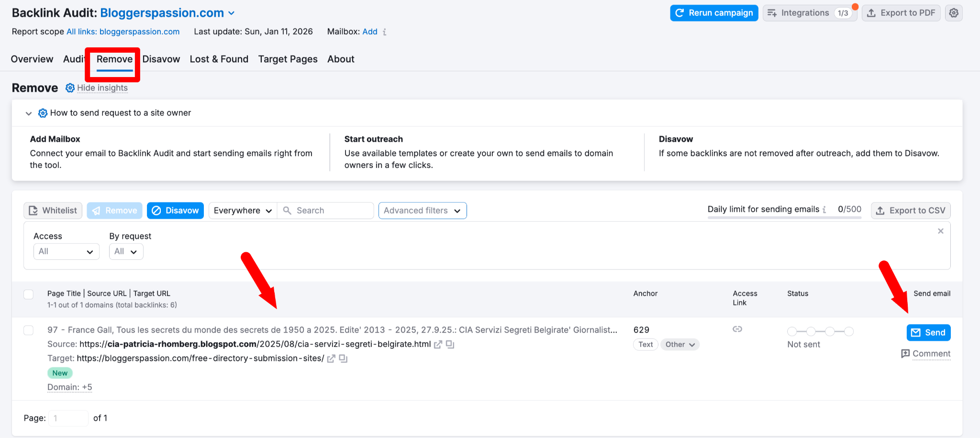Close the advanced filters panel

[x=940, y=231]
